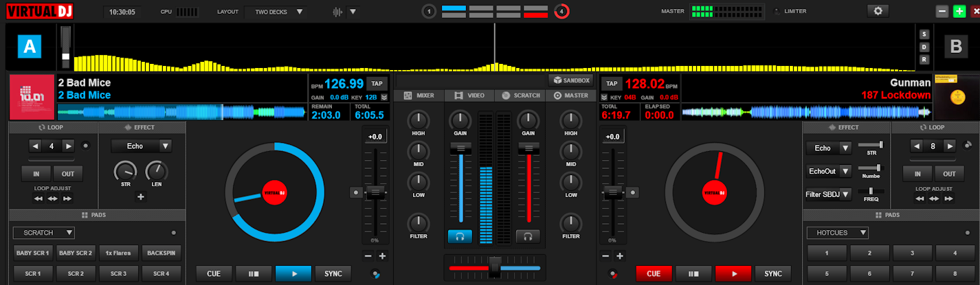
Task: Trigger the BACKSPIN pad
Action: pyautogui.click(x=161, y=253)
